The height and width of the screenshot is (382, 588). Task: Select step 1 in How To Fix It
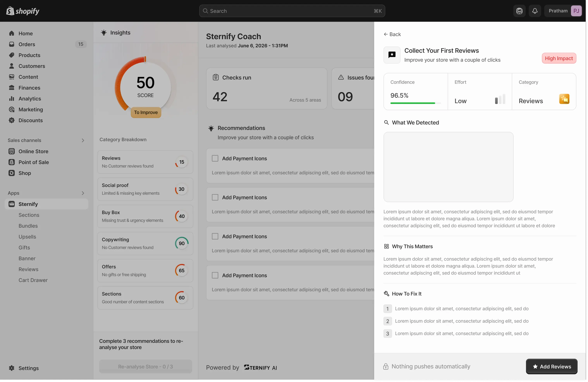387,309
